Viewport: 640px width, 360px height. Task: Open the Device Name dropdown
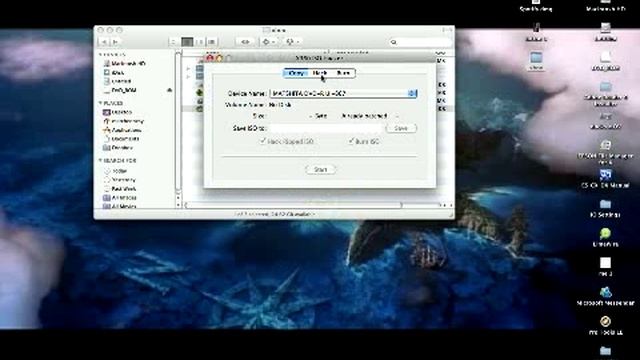coord(343,93)
